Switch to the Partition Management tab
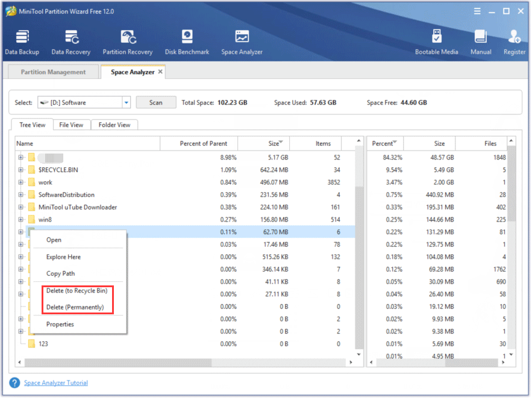Screen dimensions: 532x398 point(53,72)
